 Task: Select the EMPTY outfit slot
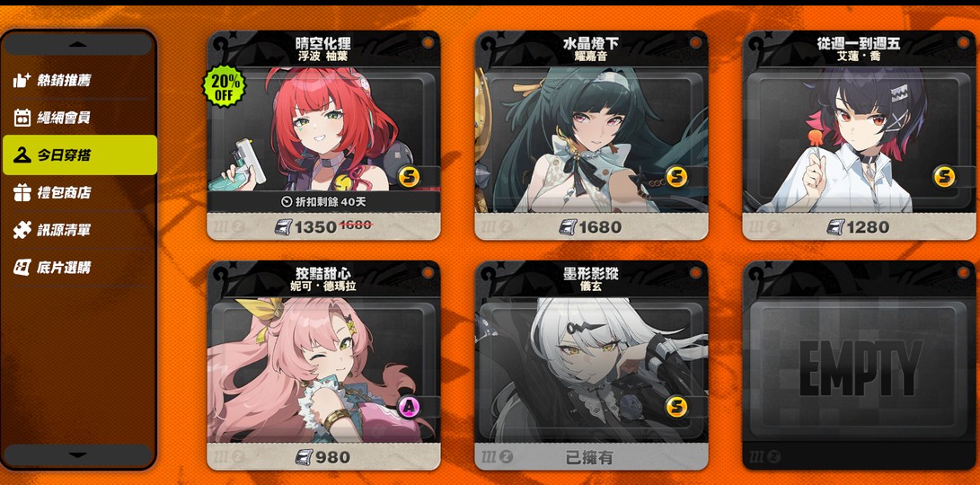pos(859,365)
